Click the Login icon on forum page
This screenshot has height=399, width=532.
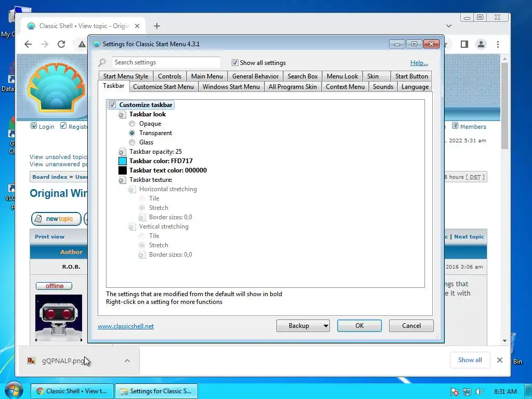coord(34,126)
